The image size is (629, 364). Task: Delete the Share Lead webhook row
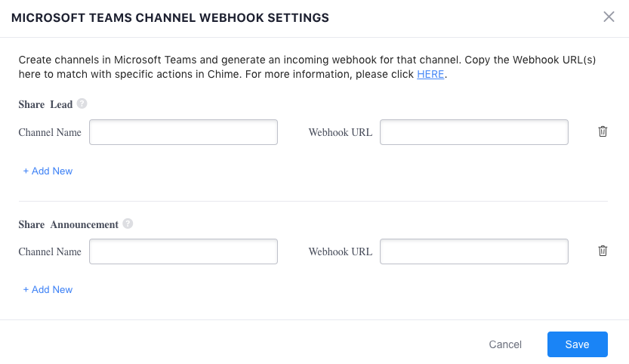(x=603, y=131)
